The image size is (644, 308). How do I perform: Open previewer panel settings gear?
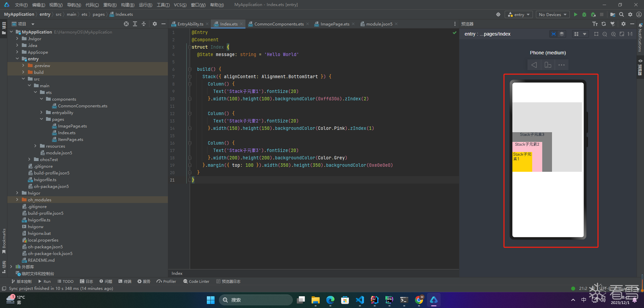[624, 24]
